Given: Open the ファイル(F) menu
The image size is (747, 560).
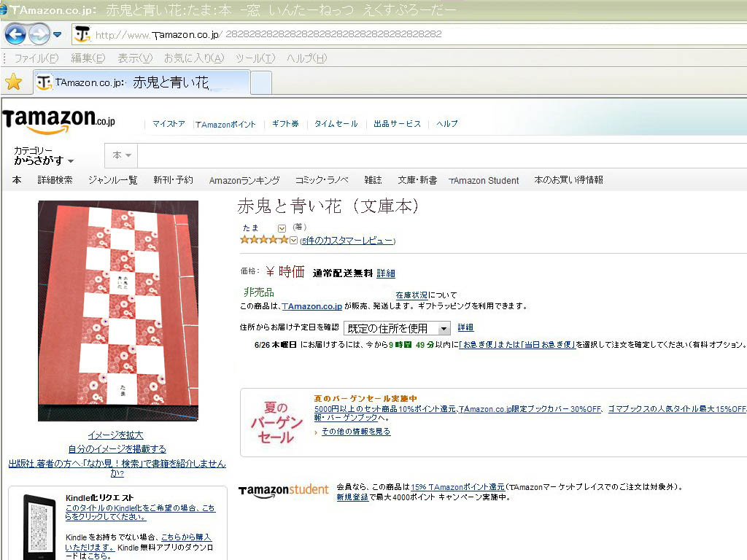Looking at the screenshot, I should [x=36, y=58].
